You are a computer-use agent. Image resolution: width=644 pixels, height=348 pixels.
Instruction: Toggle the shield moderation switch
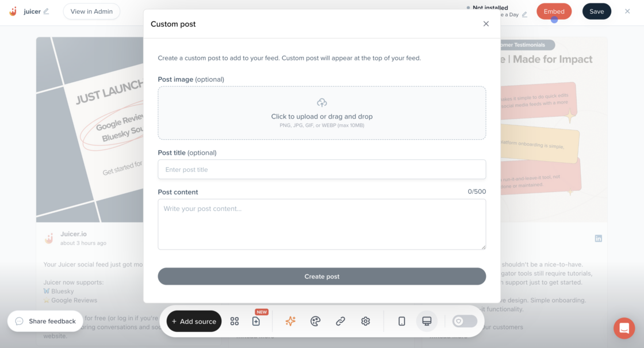tap(465, 322)
